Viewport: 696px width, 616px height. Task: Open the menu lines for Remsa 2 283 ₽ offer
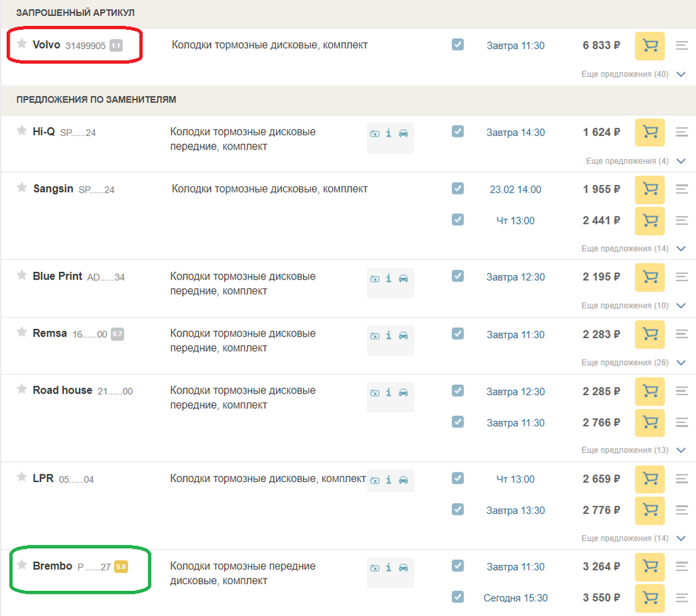pos(682,334)
